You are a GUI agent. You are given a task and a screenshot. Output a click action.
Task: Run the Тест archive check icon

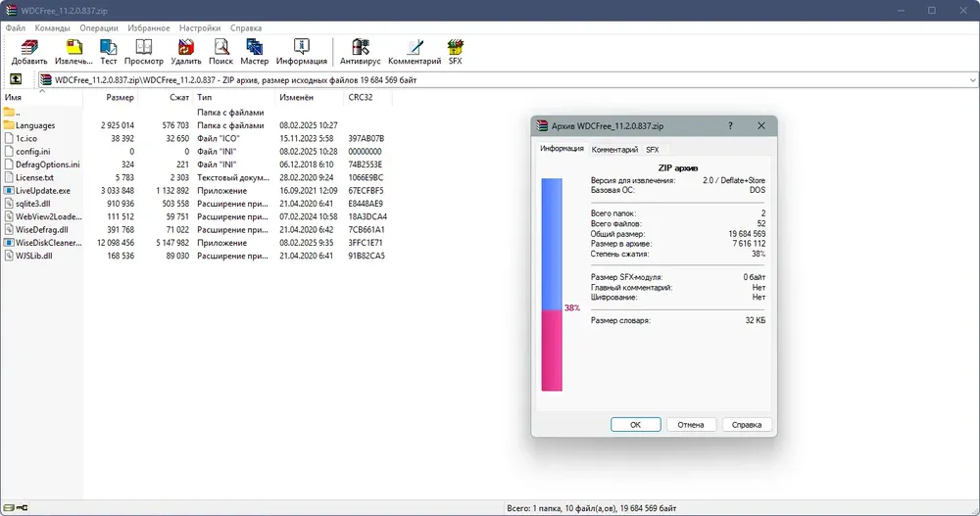click(x=108, y=52)
